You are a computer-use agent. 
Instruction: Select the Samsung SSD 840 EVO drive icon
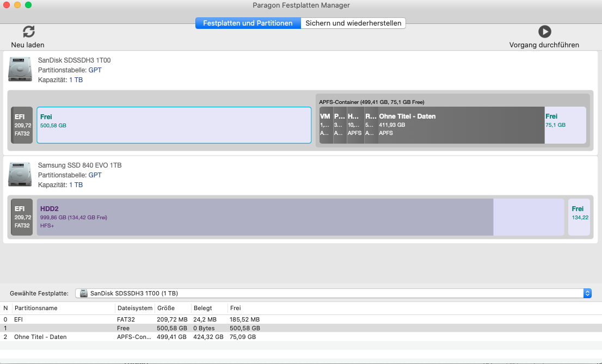20,175
